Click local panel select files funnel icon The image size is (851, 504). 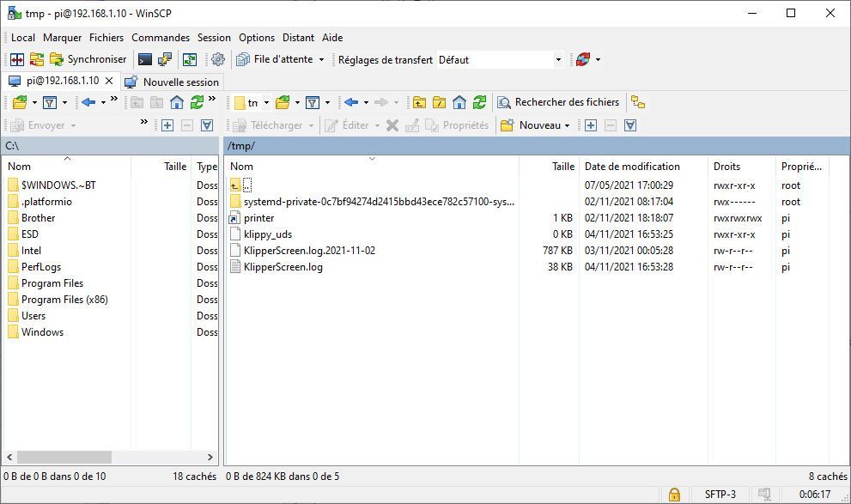click(x=207, y=125)
